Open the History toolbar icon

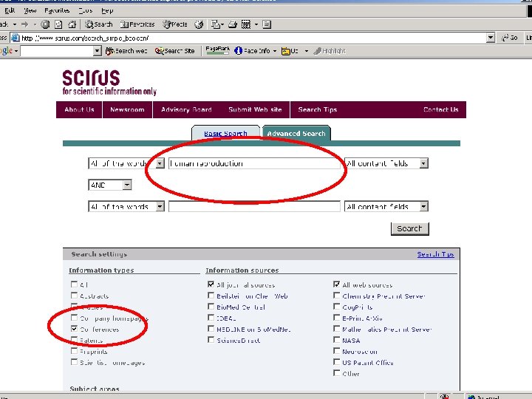coord(199,24)
